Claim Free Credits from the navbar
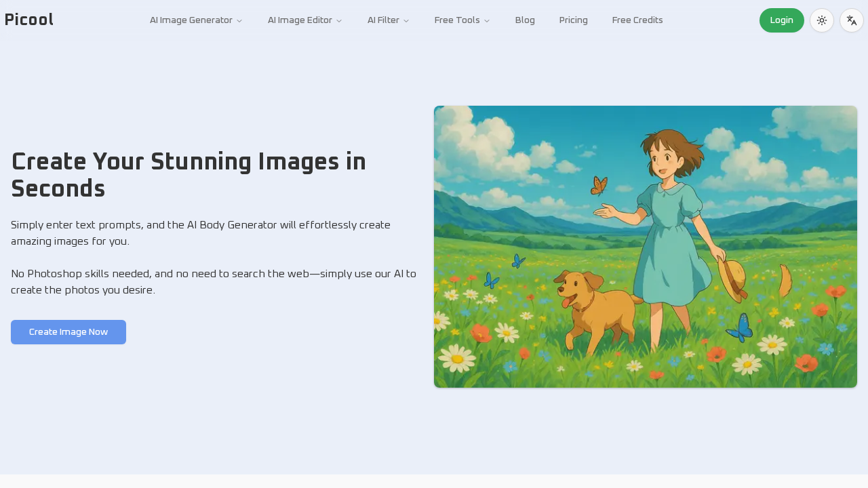Viewport: 868px width, 488px height. (x=637, y=20)
